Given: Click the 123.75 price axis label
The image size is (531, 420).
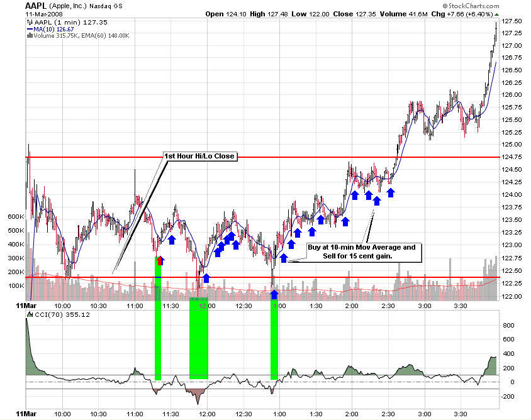Looking at the screenshot, I should click(x=511, y=207).
